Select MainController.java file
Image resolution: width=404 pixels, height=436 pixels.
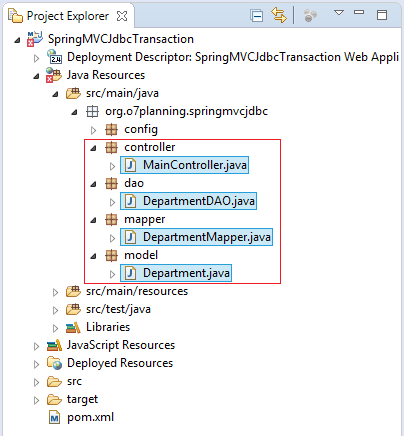click(x=184, y=165)
